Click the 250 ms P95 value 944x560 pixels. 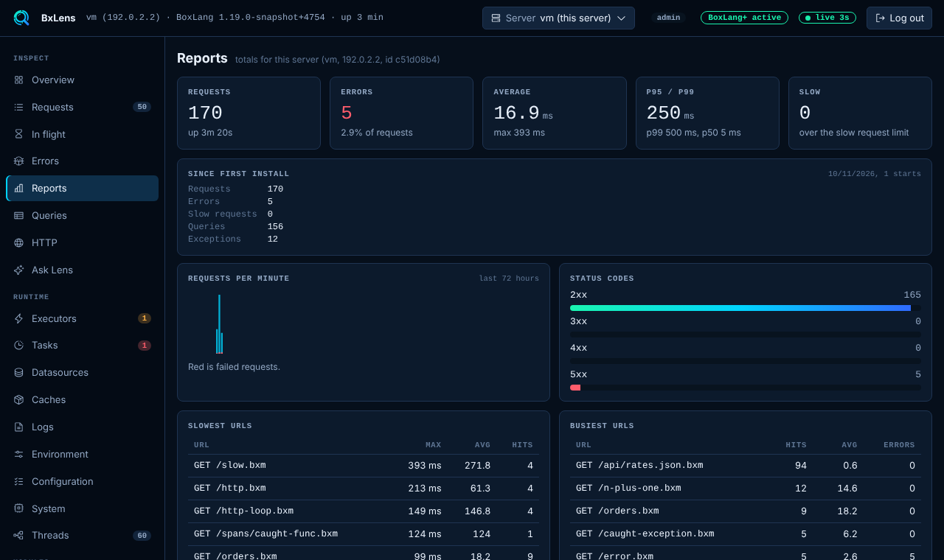click(670, 113)
